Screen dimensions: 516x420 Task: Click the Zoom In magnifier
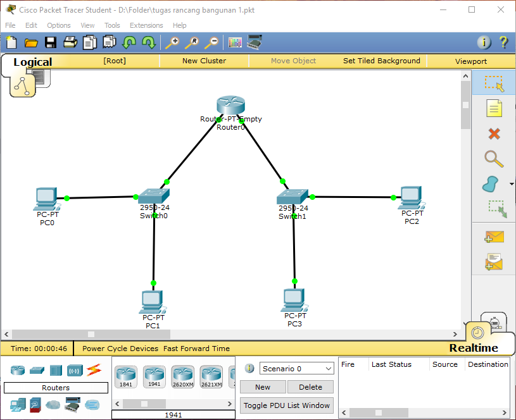[172, 43]
